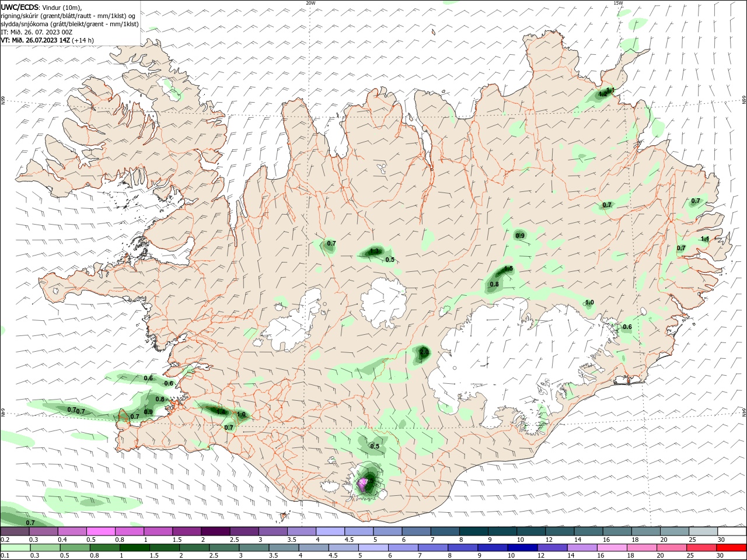Image resolution: width=747 pixels, height=560 pixels.
Task: Pick the bright pink 0.5 swatch, upper legend
Action: click(x=100, y=531)
